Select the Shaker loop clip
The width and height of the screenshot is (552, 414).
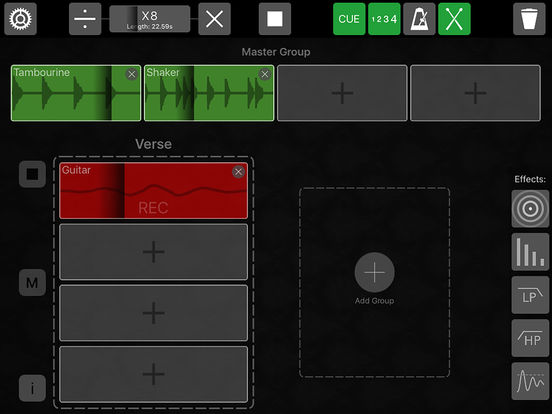click(x=209, y=93)
